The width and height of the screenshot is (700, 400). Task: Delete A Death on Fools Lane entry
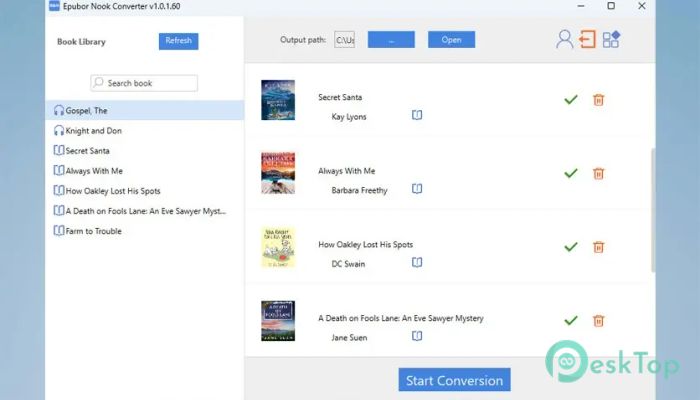click(x=599, y=321)
